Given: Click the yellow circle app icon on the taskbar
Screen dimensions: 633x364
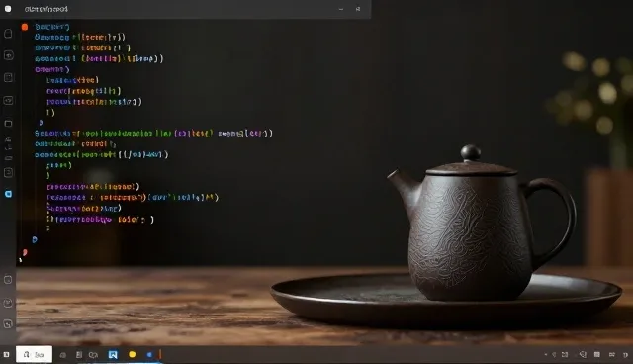Looking at the screenshot, I should tap(132, 355).
